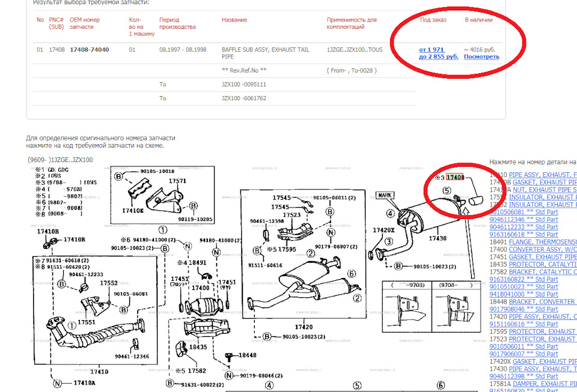Open '9010506011 ** Std Part' link
577x392 pixels.
[524, 347]
